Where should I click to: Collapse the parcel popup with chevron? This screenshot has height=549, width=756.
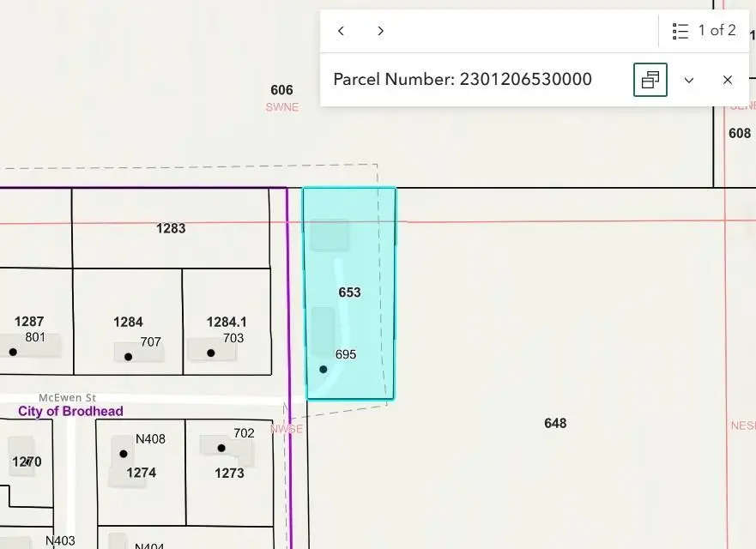point(689,80)
